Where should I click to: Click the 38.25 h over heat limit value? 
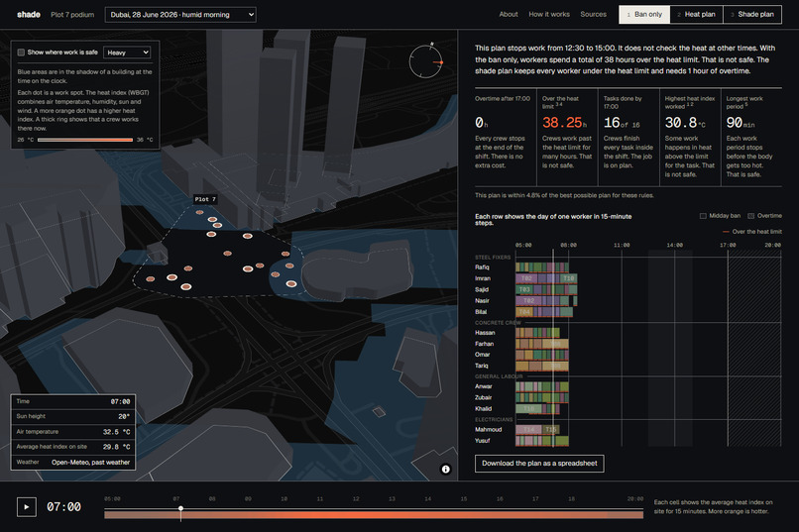pyautogui.click(x=564, y=123)
